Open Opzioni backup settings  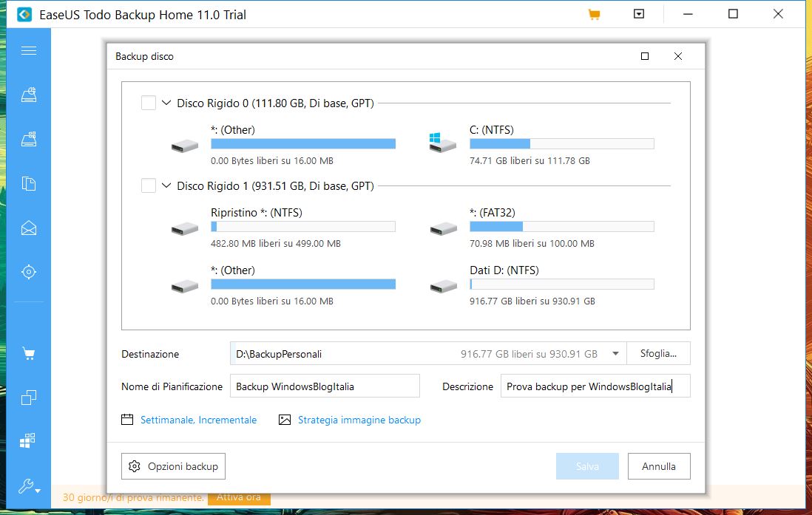(x=174, y=466)
